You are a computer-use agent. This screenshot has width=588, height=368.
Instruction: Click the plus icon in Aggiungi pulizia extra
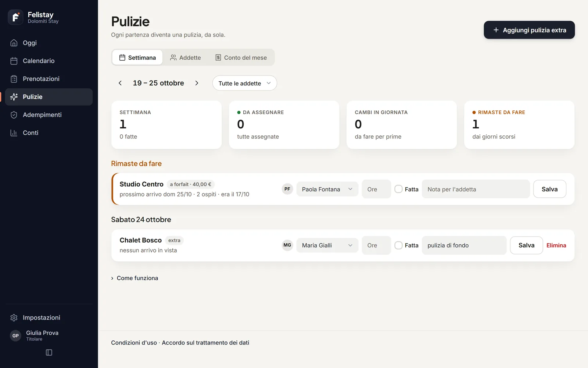496,30
